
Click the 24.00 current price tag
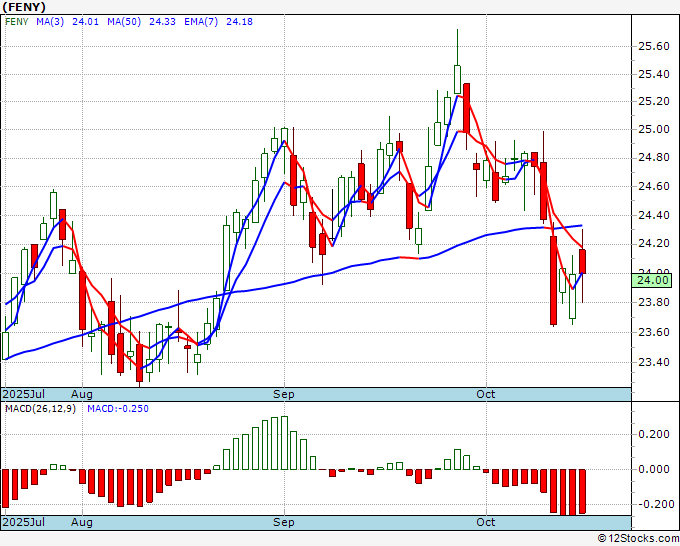[x=651, y=281]
